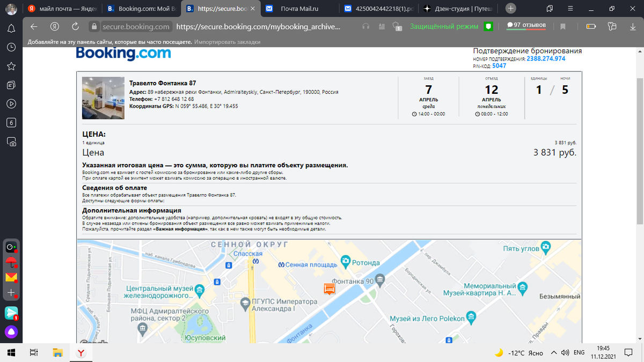This screenshot has height=362, width=644.
Task: Switch to the Почта Mail.ru tab
Action: click(299, 9)
